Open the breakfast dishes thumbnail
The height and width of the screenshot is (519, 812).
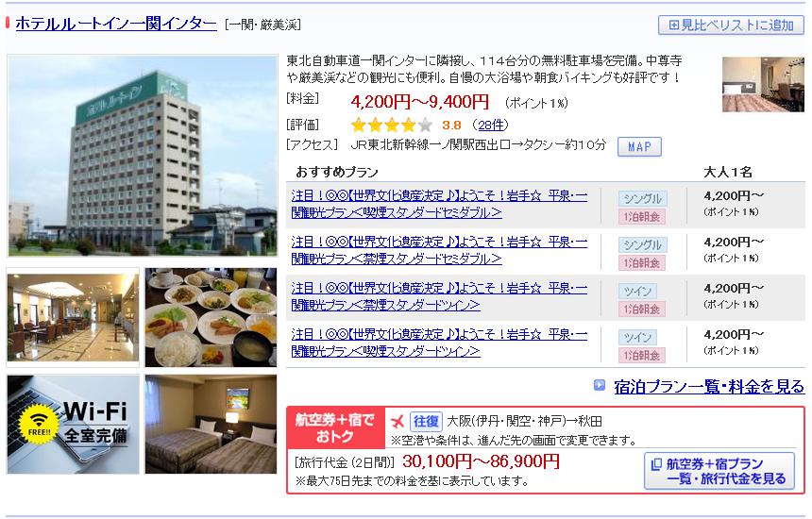[x=211, y=317]
